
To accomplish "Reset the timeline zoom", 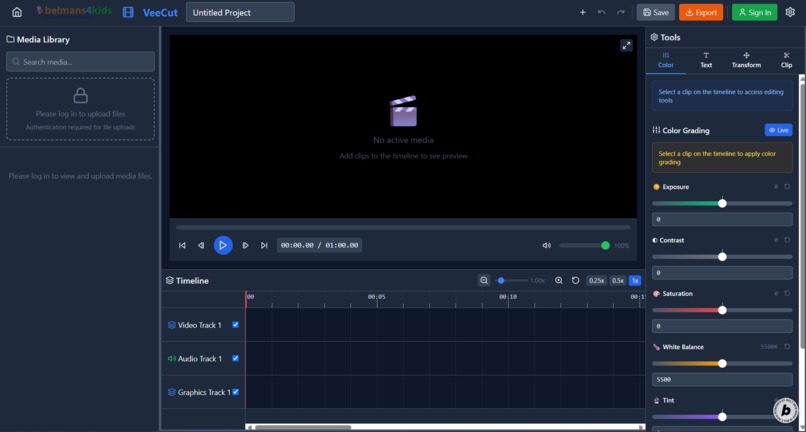I will tap(576, 280).
